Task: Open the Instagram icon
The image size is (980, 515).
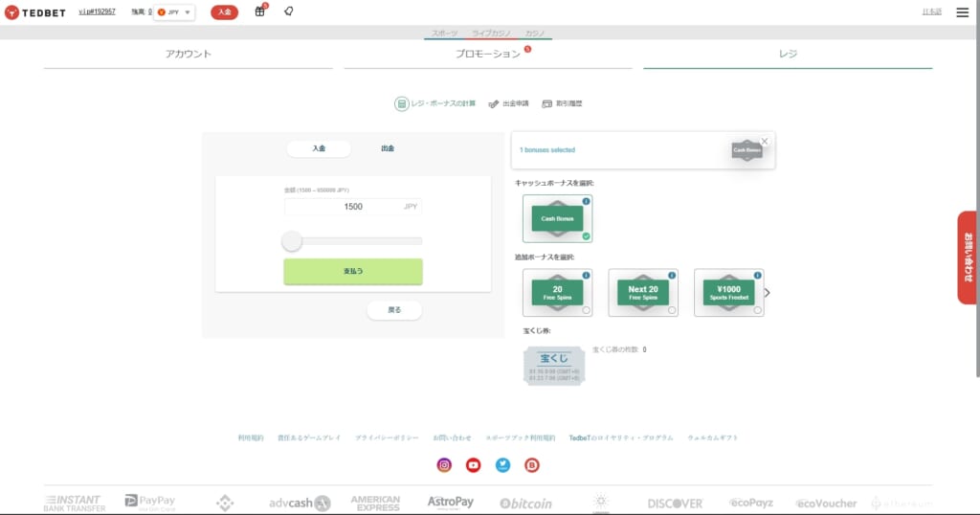Action: 444,465
